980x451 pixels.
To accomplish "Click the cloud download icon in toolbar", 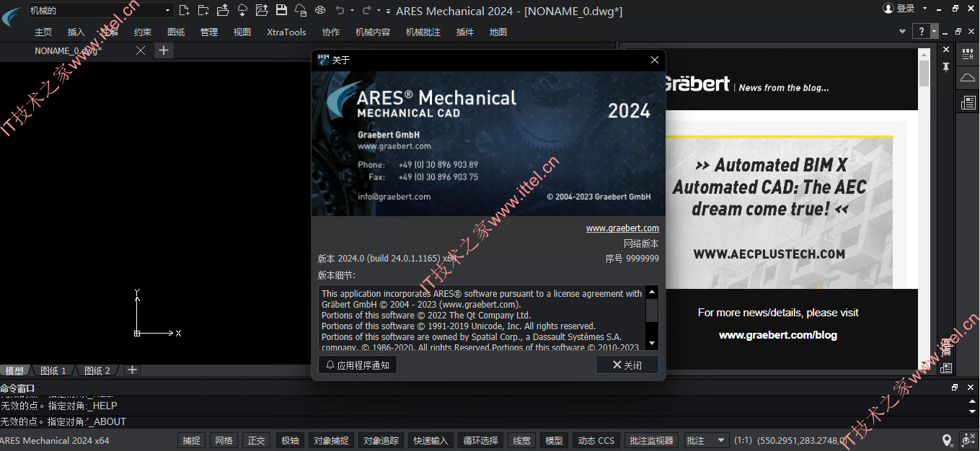I will (x=242, y=10).
